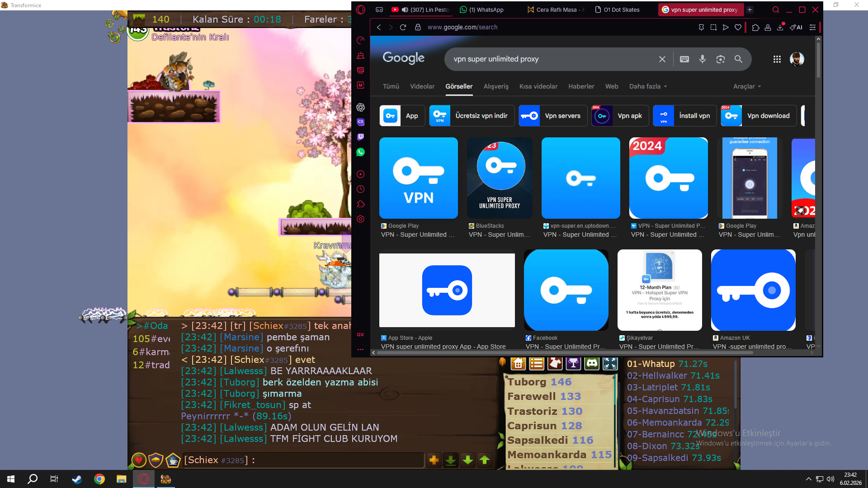Open the Opera GX main menu logo

coord(360,9)
